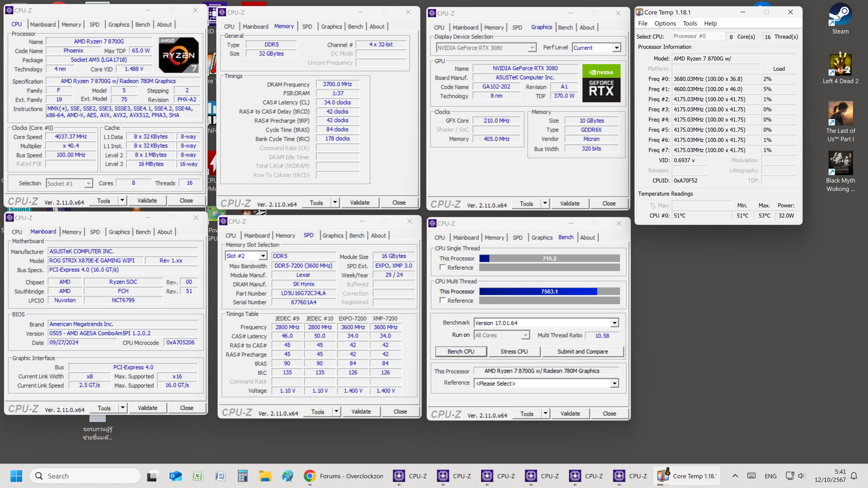Enable Reference checkbox under CPU Single Thread
This screenshot has width=868, height=488.
pos(442,267)
